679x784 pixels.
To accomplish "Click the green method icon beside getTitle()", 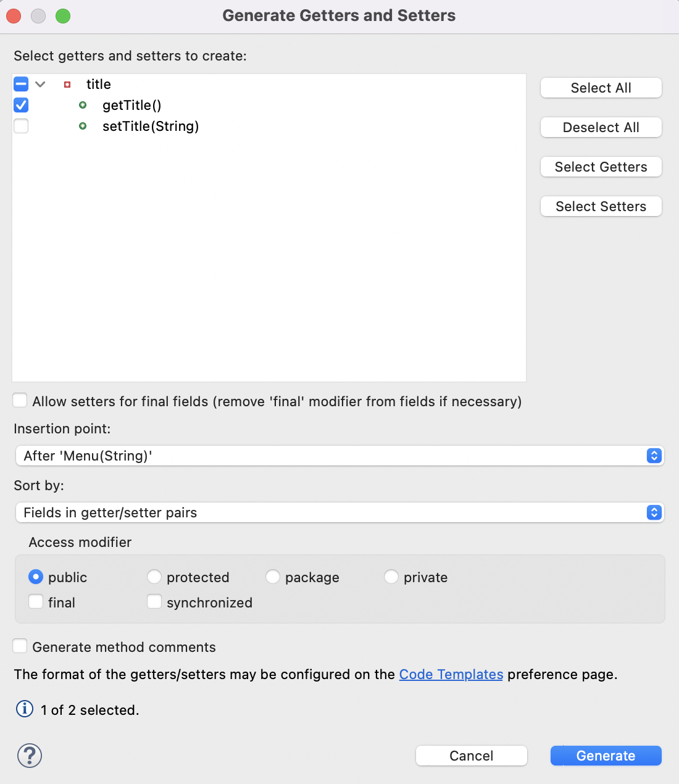I will click(x=83, y=106).
